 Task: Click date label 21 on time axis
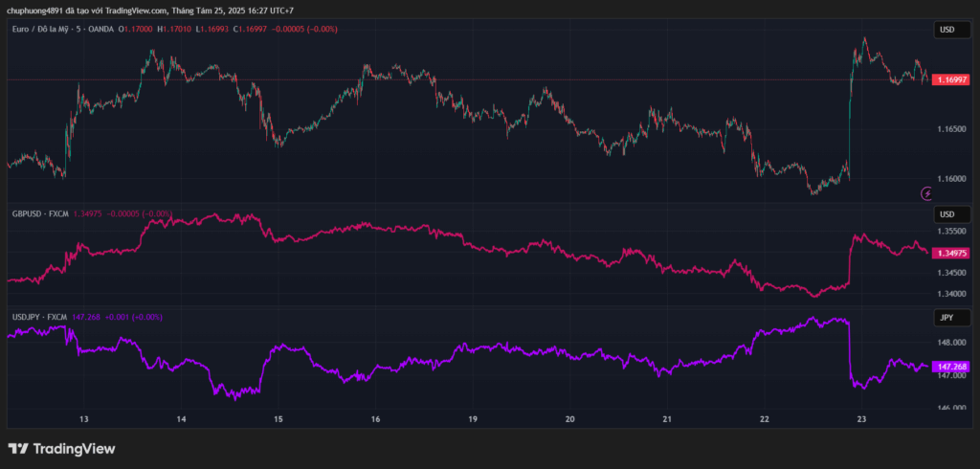667,419
